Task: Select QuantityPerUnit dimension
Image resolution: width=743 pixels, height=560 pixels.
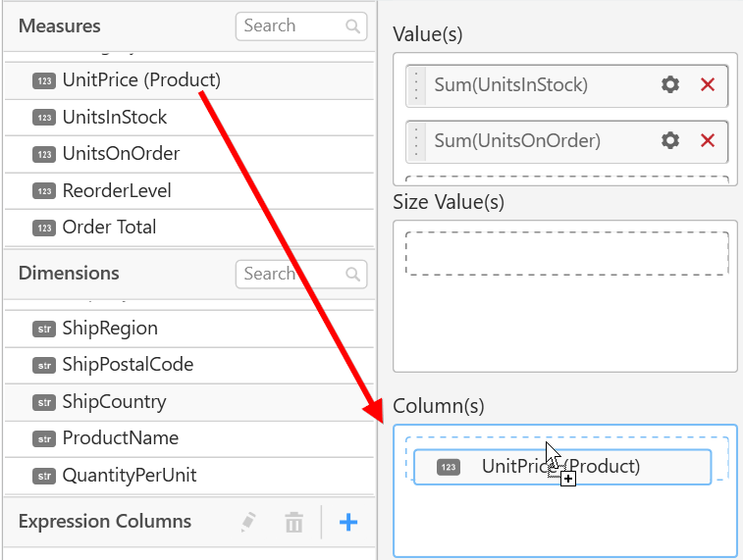Action: click(129, 476)
